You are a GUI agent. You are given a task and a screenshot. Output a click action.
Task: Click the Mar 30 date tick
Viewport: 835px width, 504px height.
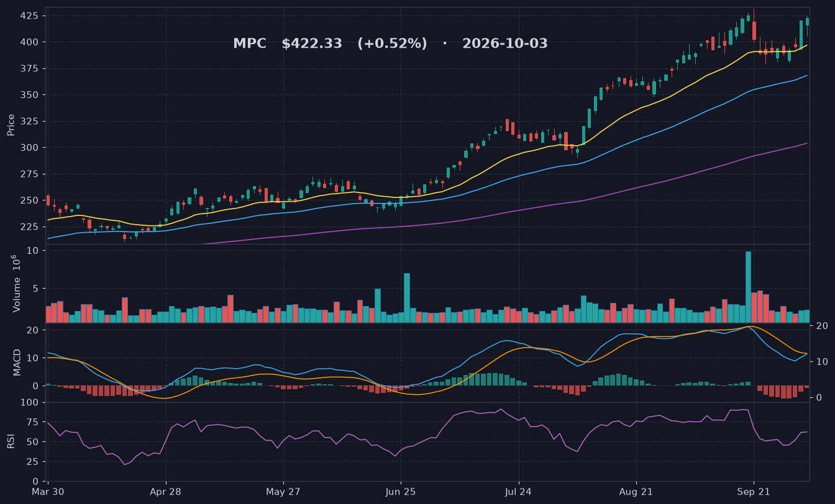(48, 492)
